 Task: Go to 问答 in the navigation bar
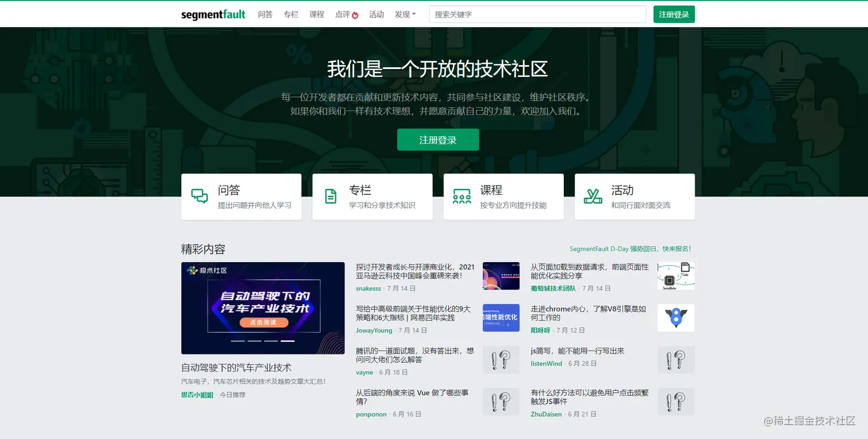[x=265, y=14]
